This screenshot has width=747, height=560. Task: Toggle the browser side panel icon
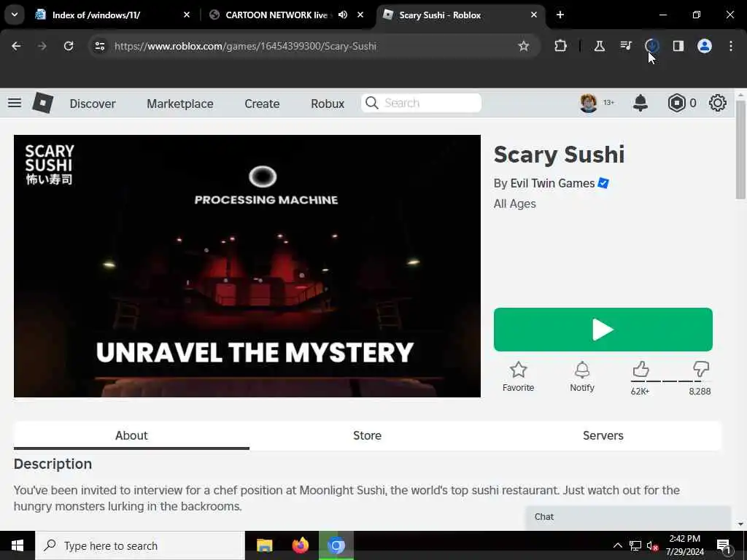[x=678, y=46]
